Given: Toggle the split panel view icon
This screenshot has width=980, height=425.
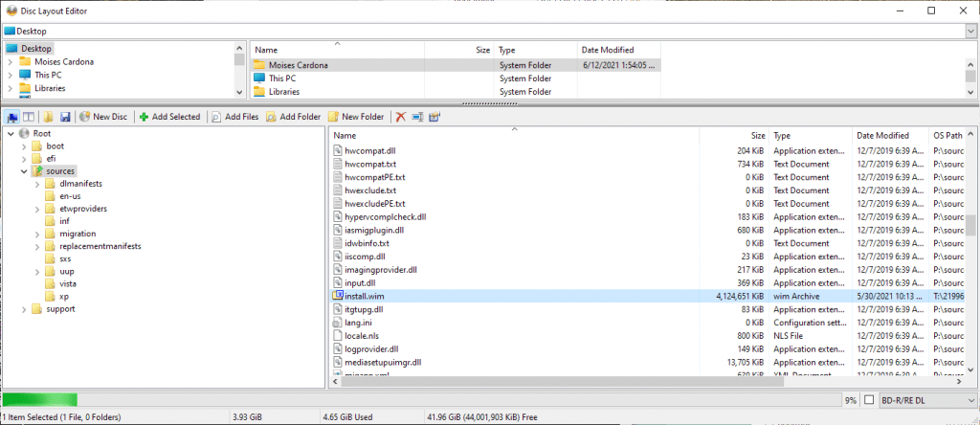Looking at the screenshot, I should (29, 117).
